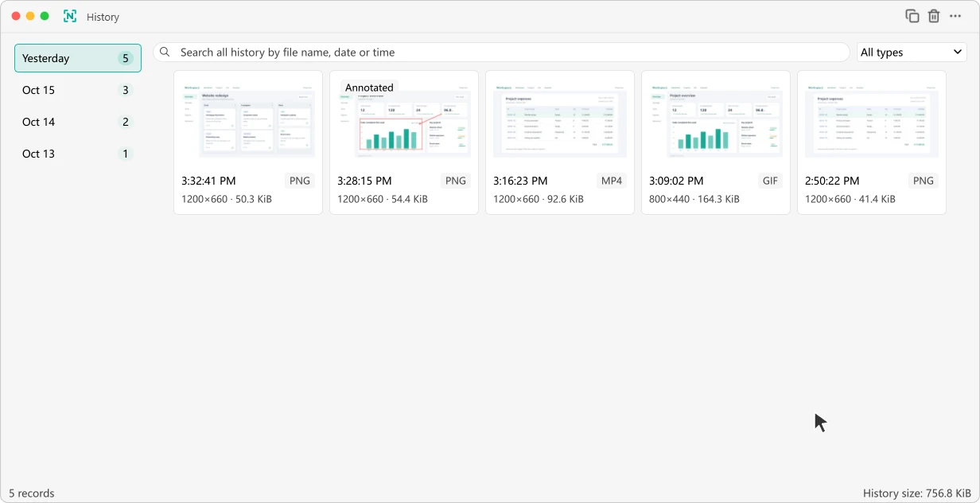
Task: Focus the search all history field
Action: [x=501, y=52]
